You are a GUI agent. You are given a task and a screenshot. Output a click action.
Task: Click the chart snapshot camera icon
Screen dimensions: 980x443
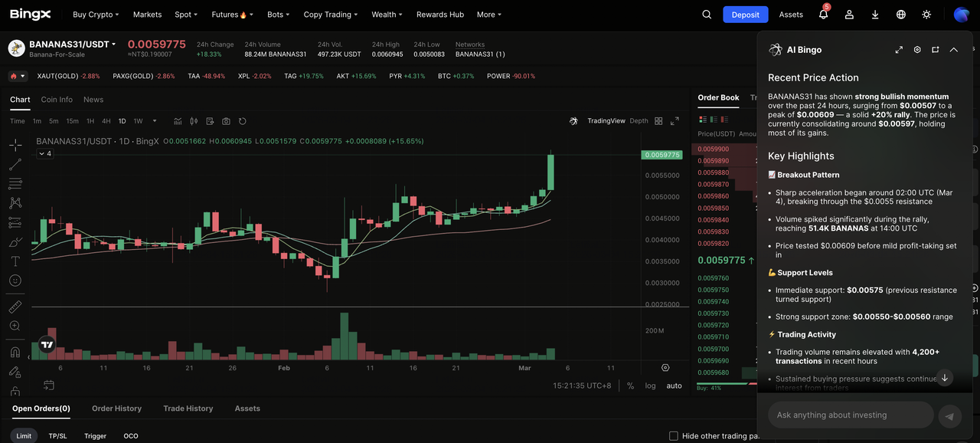pyautogui.click(x=226, y=121)
